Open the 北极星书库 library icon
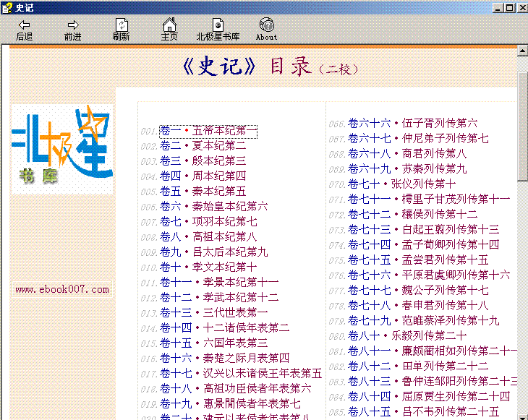The width and height of the screenshot is (528, 420). 218,25
